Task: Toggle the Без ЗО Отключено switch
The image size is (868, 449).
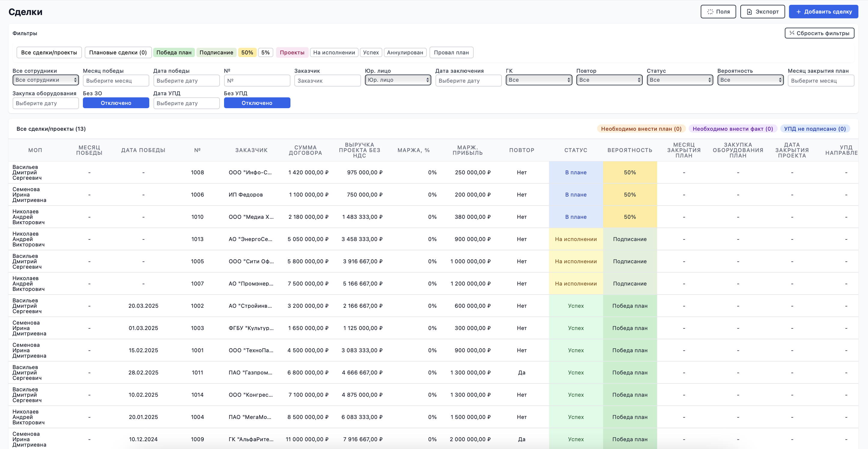Action: [x=116, y=103]
